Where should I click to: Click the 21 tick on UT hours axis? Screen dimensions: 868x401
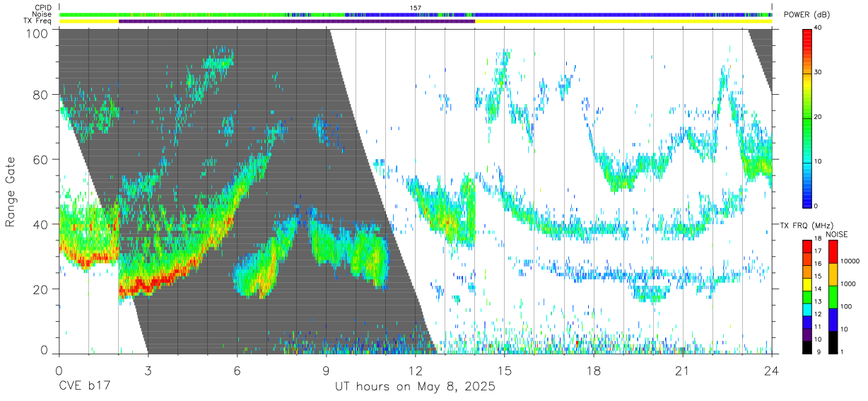pyautogui.click(x=683, y=371)
